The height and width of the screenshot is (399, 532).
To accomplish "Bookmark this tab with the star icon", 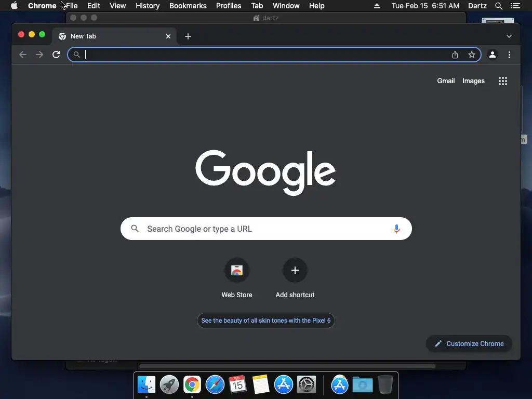I will [472, 55].
